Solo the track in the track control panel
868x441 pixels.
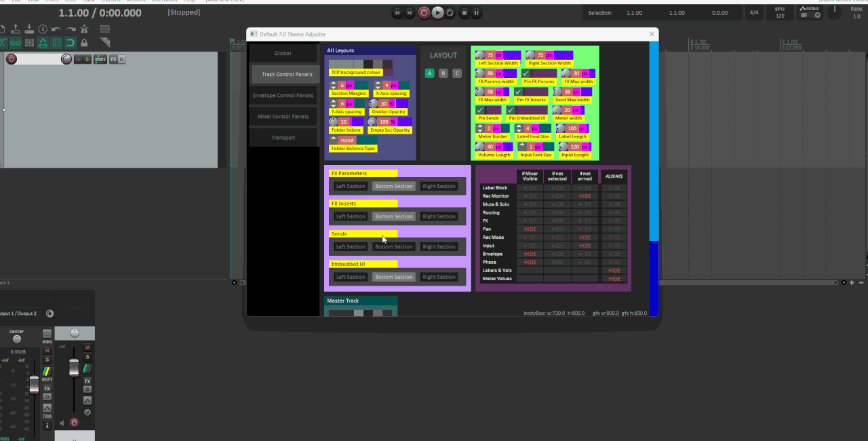(x=87, y=59)
